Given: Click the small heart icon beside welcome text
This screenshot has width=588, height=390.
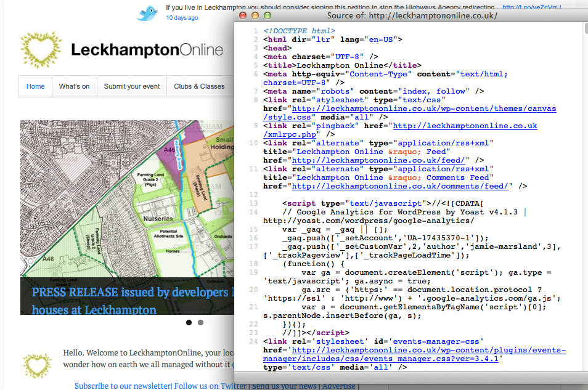Looking at the screenshot, I should point(37,365).
